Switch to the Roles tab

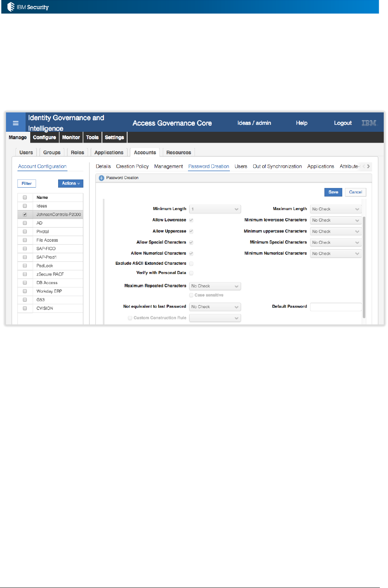[x=78, y=152]
